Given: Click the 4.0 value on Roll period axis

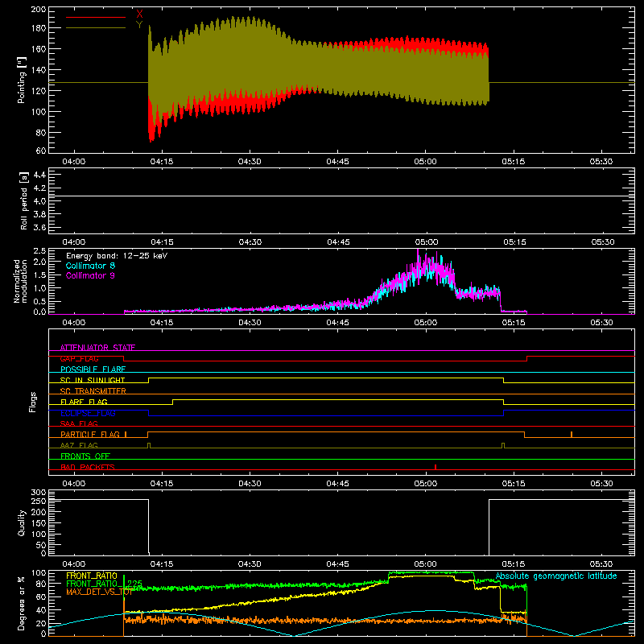Looking at the screenshot, I should click(x=39, y=201).
